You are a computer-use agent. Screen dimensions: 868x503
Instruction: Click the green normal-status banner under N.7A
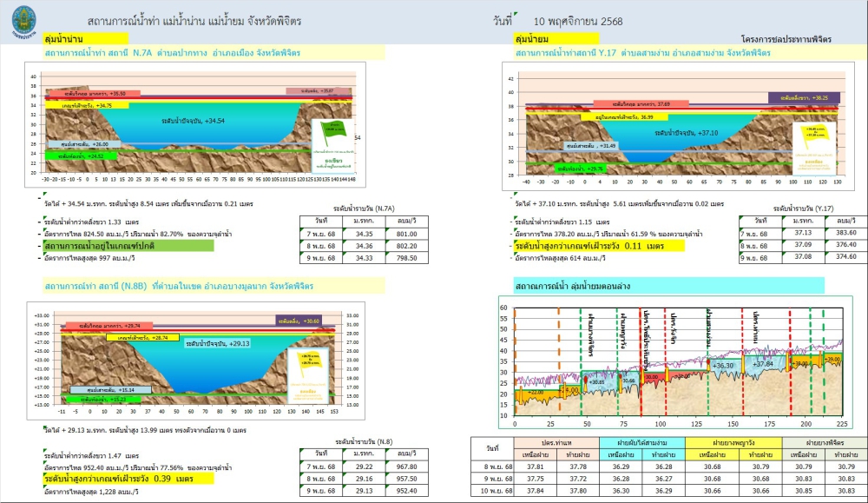click(x=128, y=246)
